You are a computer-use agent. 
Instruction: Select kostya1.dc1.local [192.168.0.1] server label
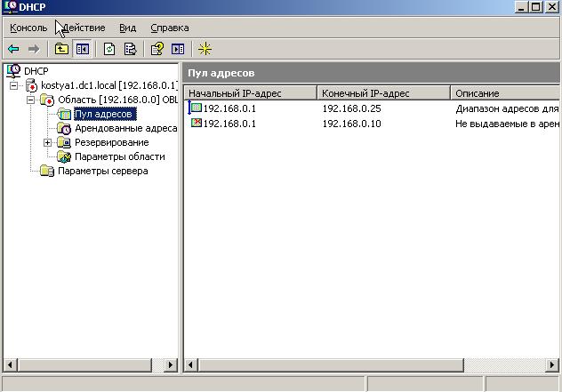click(109, 85)
